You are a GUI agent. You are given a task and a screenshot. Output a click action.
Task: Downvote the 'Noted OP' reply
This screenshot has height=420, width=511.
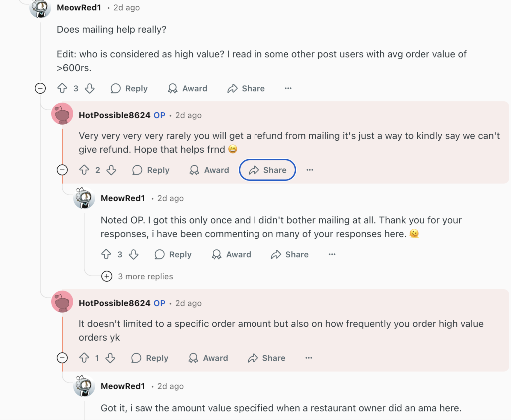(x=133, y=254)
